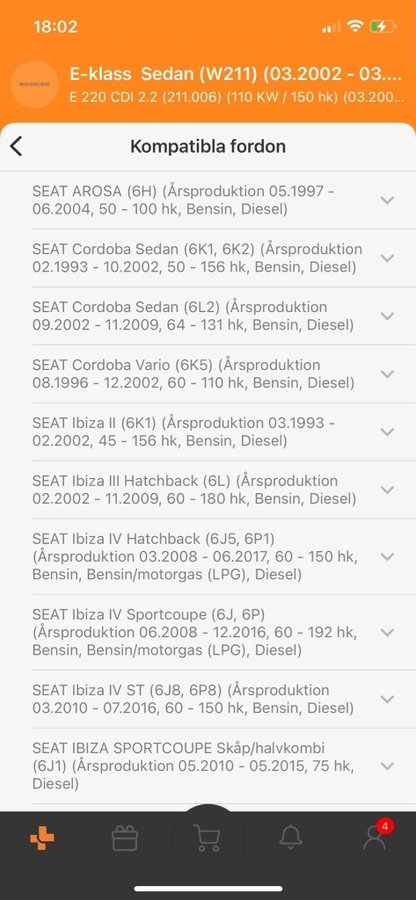This screenshot has width=416, height=900.
Task: Expand SEAT Cordoba Sedan (6L2) chevron
Action: point(387,316)
